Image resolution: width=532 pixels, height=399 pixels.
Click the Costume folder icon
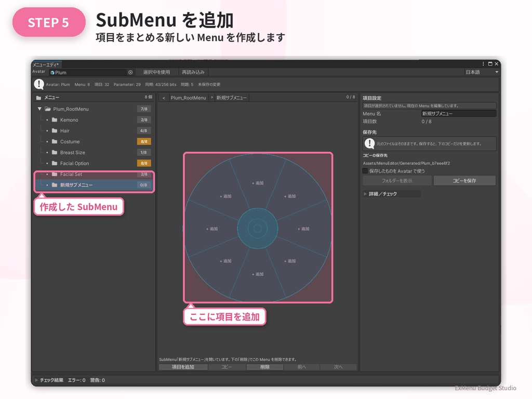pyautogui.click(x=54, y=141)
